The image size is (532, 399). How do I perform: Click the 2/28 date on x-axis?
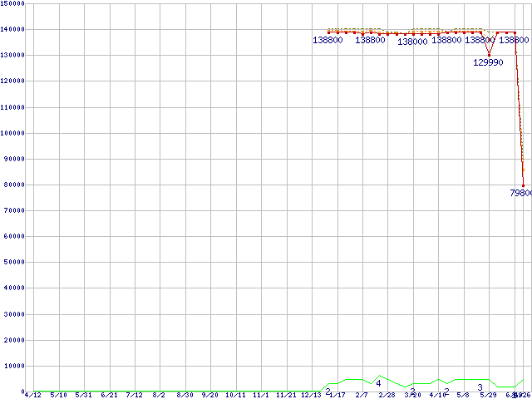pyautogui.click(x=387, y=395)
